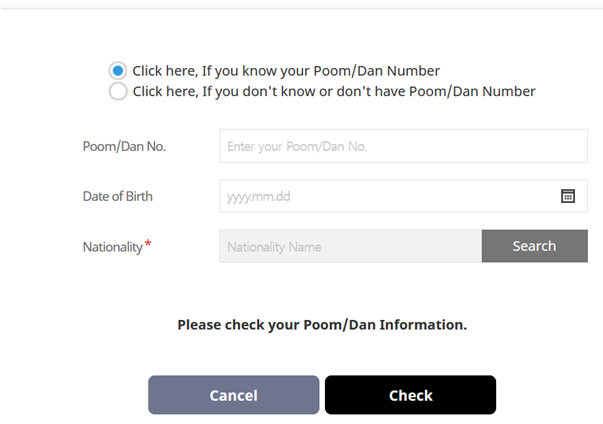The image size is (603, 424).
Task: Click the 'don't have Poom/Dan Number' label text
Action: point(436,91)
